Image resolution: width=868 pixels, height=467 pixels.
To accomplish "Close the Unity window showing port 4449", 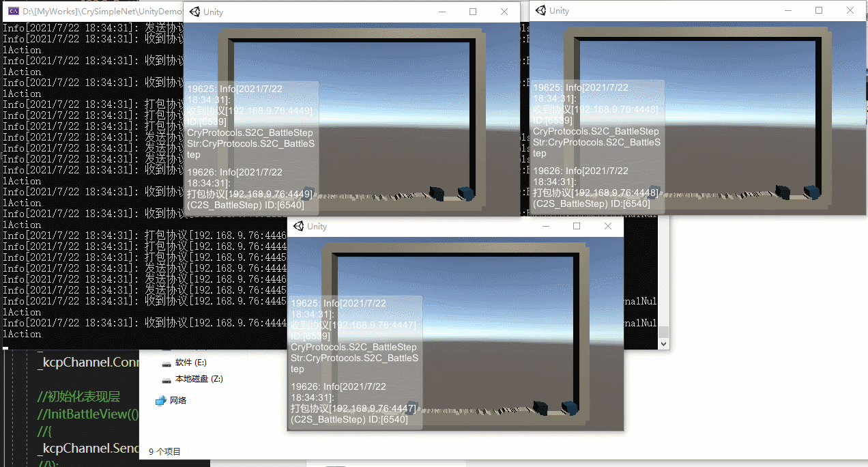I will (504, 12).
